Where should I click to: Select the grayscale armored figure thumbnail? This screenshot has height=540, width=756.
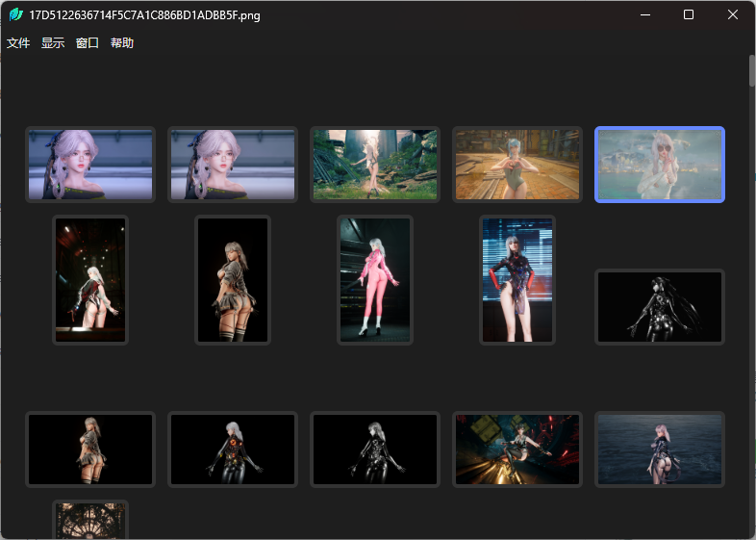click(375, 450)
